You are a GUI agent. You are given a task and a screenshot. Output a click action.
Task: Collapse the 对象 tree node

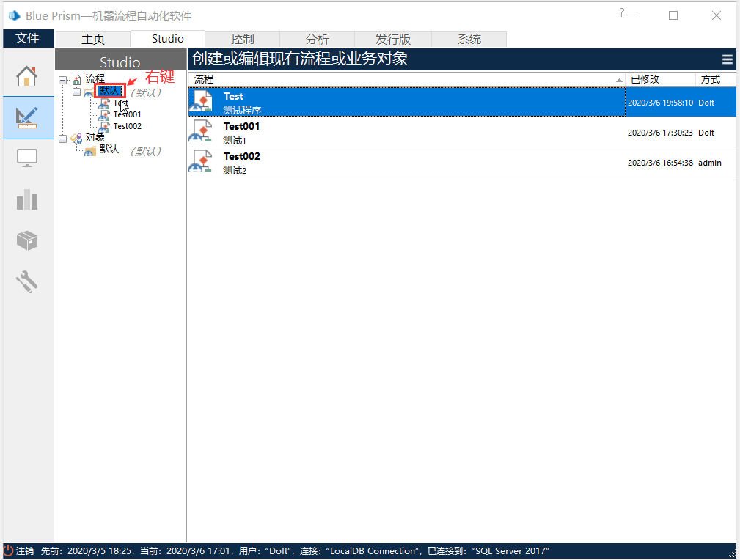click(63, 139)
